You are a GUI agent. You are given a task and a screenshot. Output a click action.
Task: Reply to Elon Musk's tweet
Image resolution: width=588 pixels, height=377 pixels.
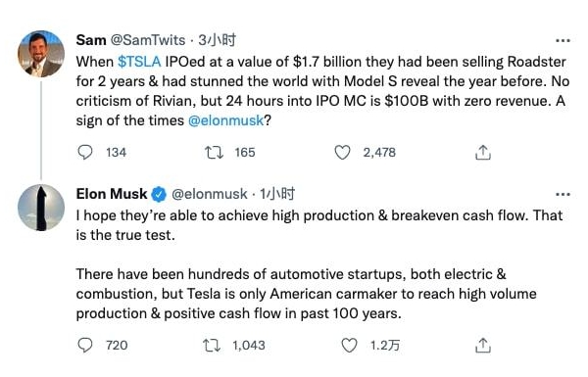[x=84, y=345]
